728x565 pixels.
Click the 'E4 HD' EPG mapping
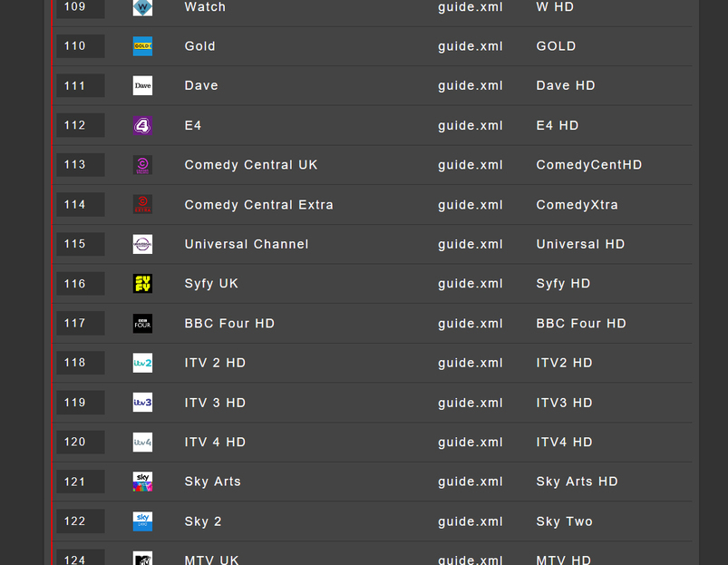[x=558, y=125]
